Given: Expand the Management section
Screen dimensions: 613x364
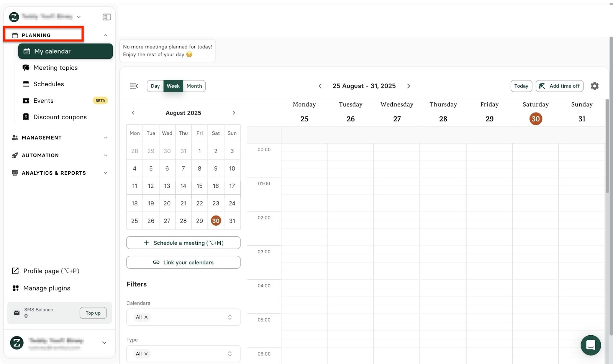Looking at the screenshot, I should point(105,138).
